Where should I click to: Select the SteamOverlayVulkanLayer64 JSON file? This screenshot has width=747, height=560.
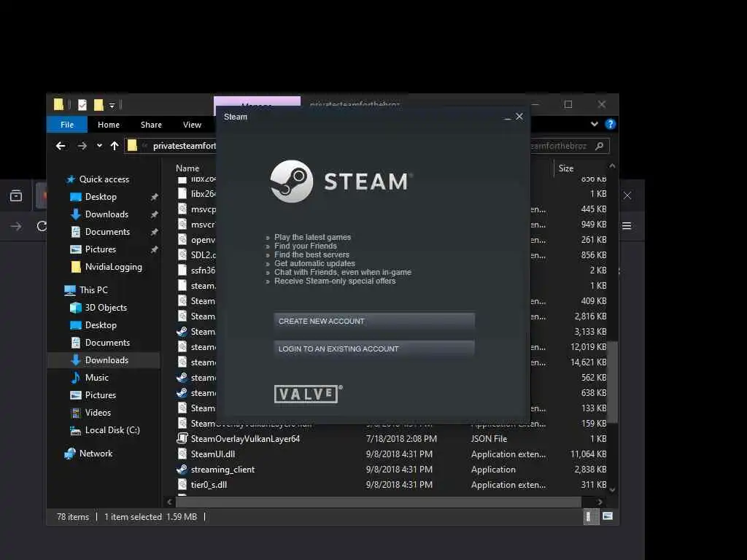[245, 438]
